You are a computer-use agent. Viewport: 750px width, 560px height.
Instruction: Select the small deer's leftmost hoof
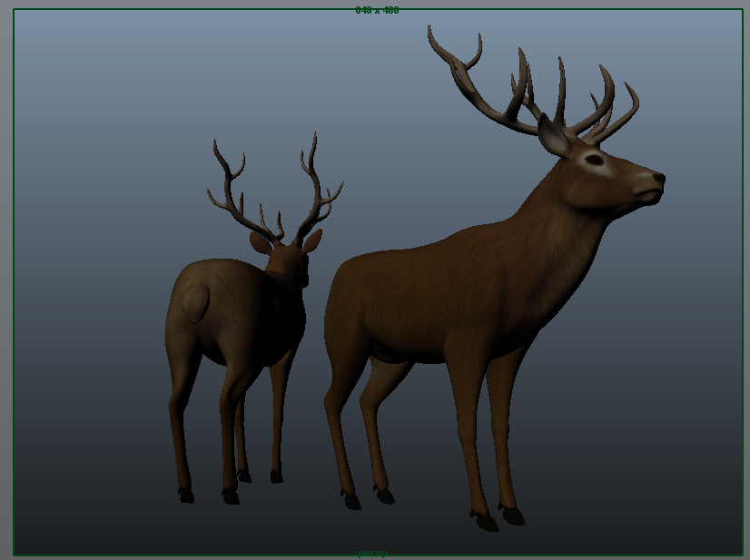(186, 496)
